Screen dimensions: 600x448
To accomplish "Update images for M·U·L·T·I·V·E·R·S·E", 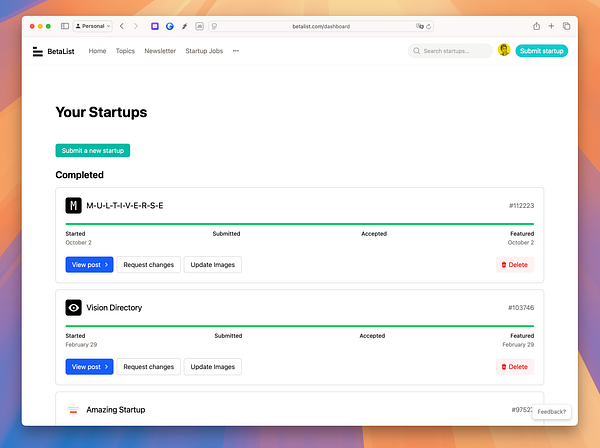I will (x=213, y=265).
